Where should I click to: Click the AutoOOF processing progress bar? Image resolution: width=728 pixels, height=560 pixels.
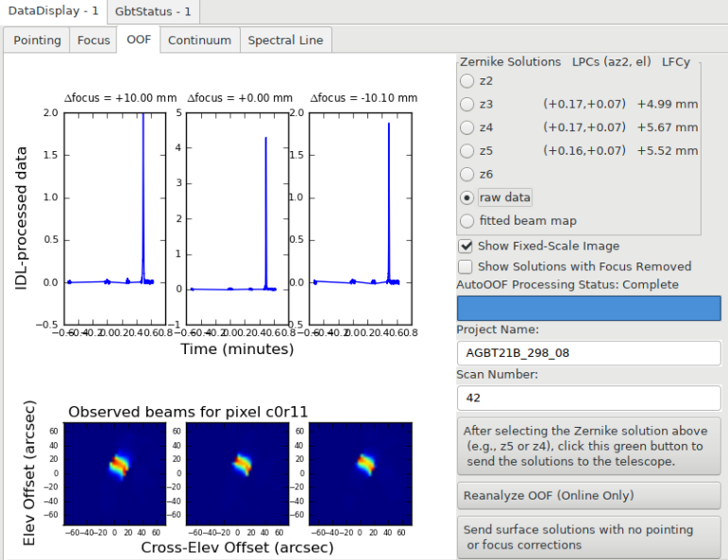tap(588, 308)
